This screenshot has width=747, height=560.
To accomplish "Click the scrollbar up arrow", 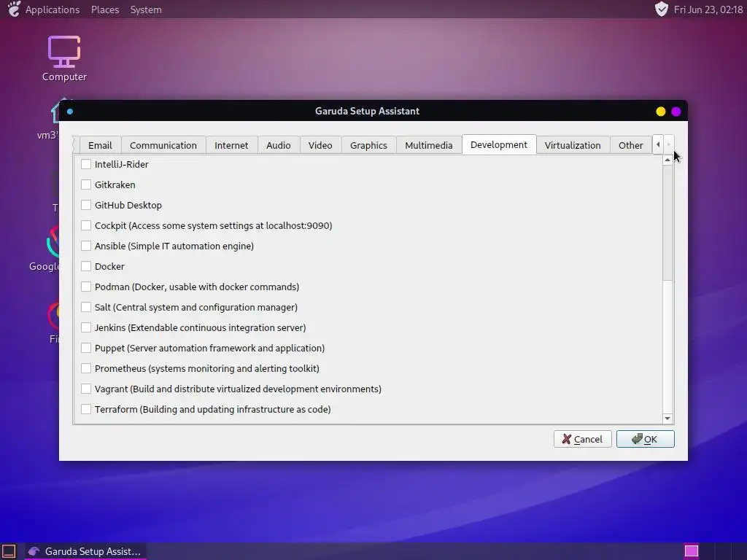I will click(667, 160).
